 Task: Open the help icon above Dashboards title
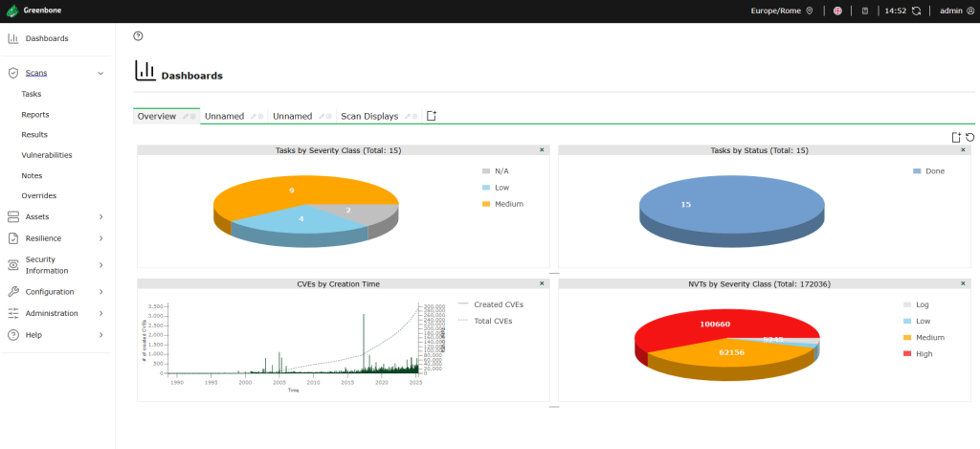(x=138, y=35)
